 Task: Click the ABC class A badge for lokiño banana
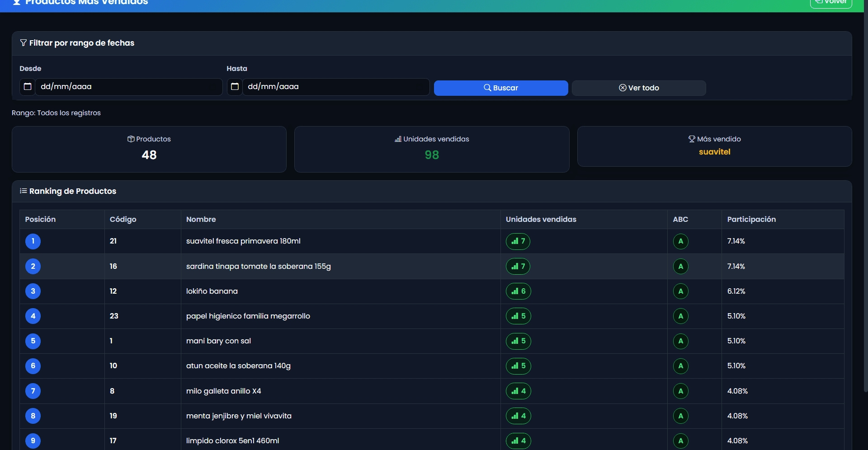[681, 291]
